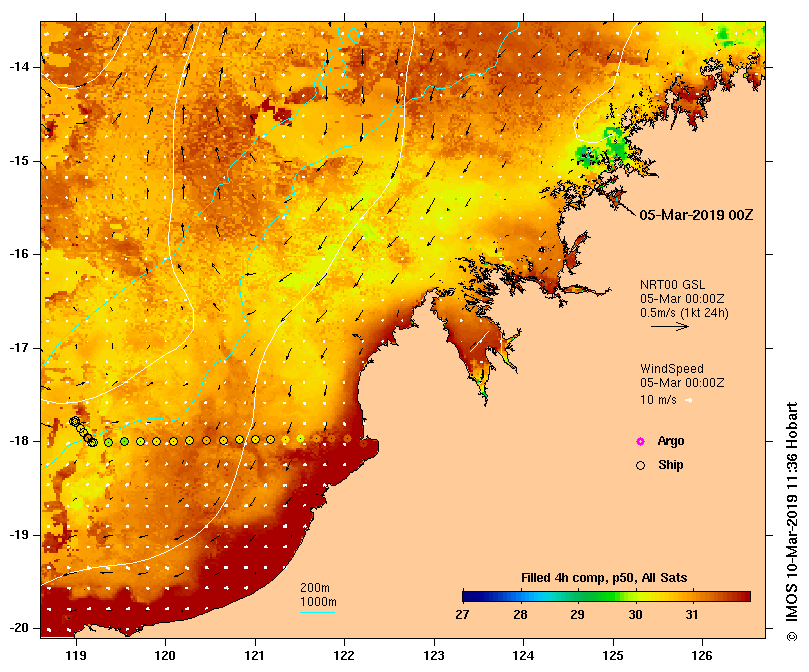Click latitude axis label -17
The width and height of the screenshot is (809, 672).
(x=19, y=348)
